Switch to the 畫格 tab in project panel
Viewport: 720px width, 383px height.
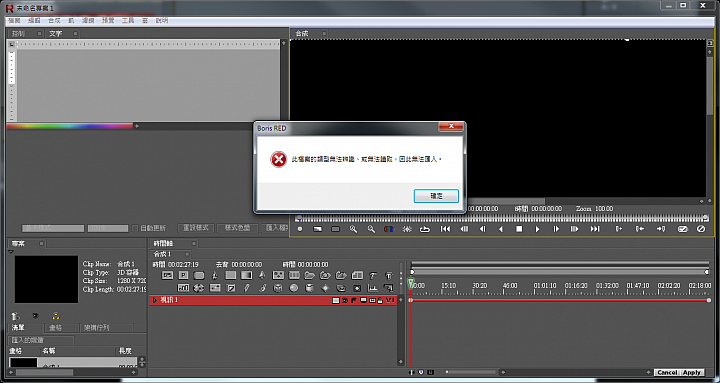(56, 328)
